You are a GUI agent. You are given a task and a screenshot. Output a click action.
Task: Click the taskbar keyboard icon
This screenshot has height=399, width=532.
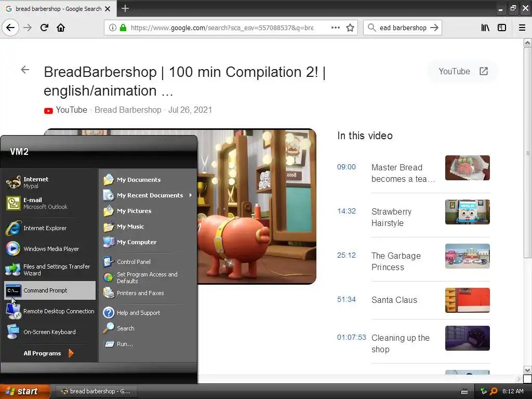[464, 392]
